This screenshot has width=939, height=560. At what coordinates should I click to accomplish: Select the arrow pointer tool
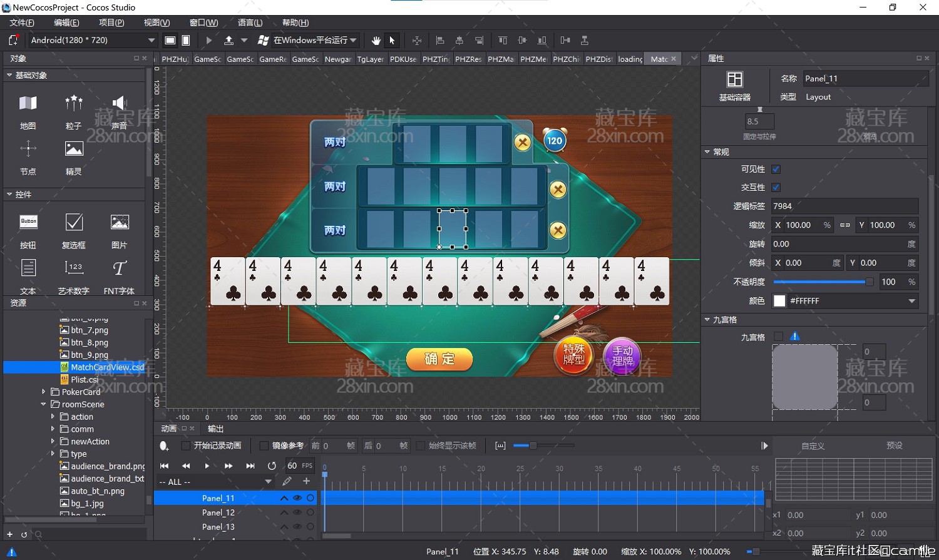pyautogui.click(x=392, y=40)
